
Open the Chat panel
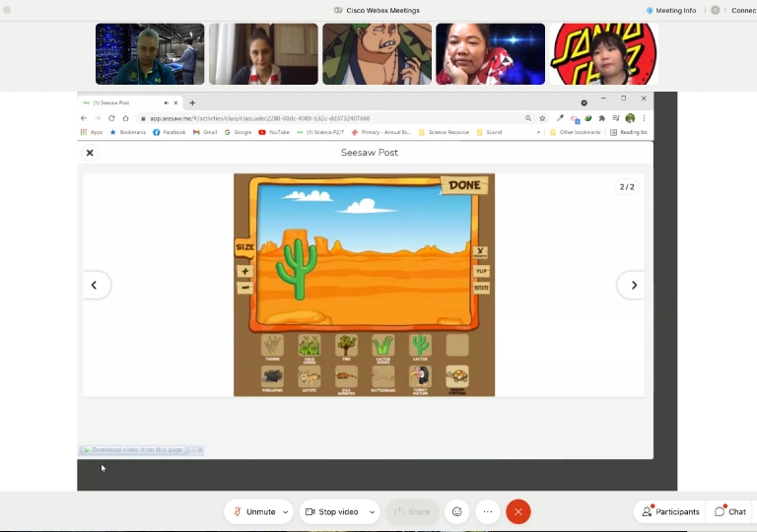pos(730,511)
